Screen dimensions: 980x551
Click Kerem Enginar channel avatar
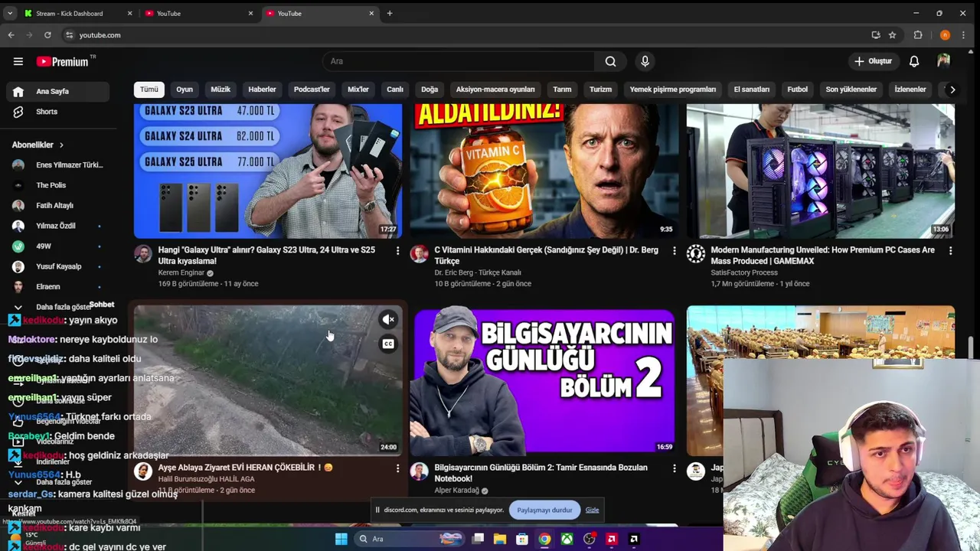pyautogui.click(x=143, y=253)
